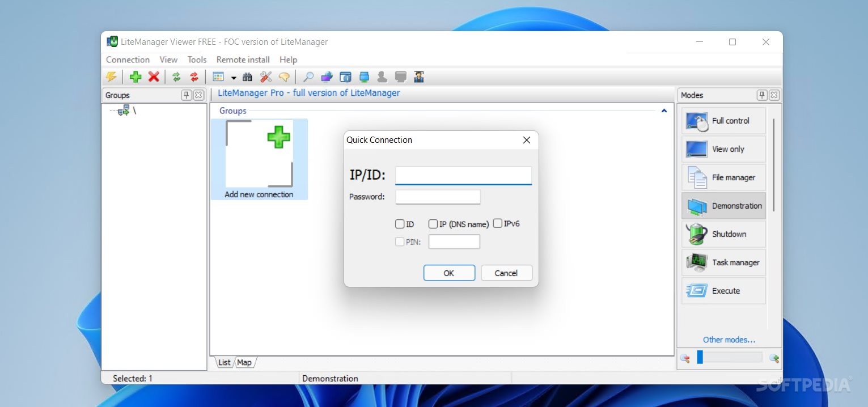868x407 pixels.
Task: Click the Demonstration status bar text
Action: coord(330,378)
